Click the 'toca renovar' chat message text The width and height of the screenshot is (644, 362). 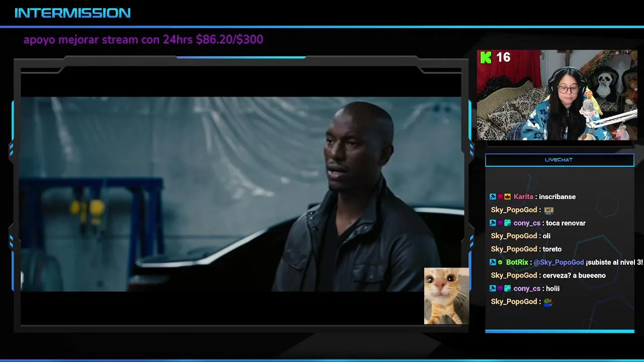coord(566,223)
